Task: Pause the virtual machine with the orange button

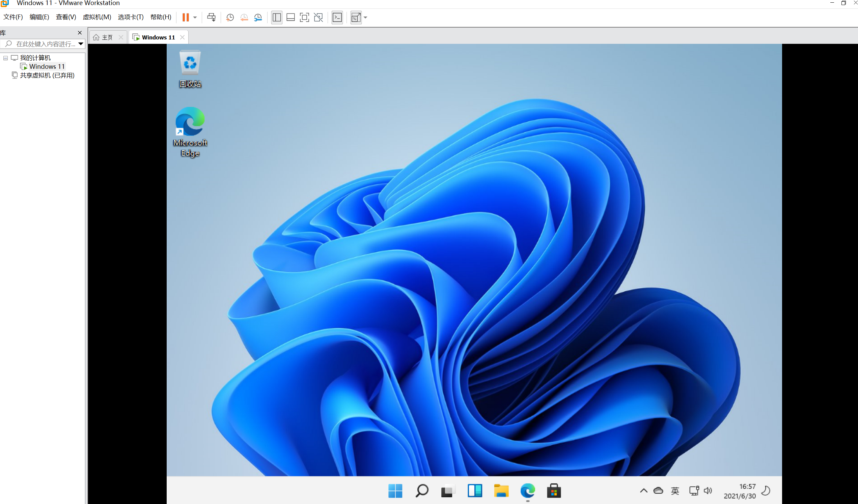Action: pos(185,17)
